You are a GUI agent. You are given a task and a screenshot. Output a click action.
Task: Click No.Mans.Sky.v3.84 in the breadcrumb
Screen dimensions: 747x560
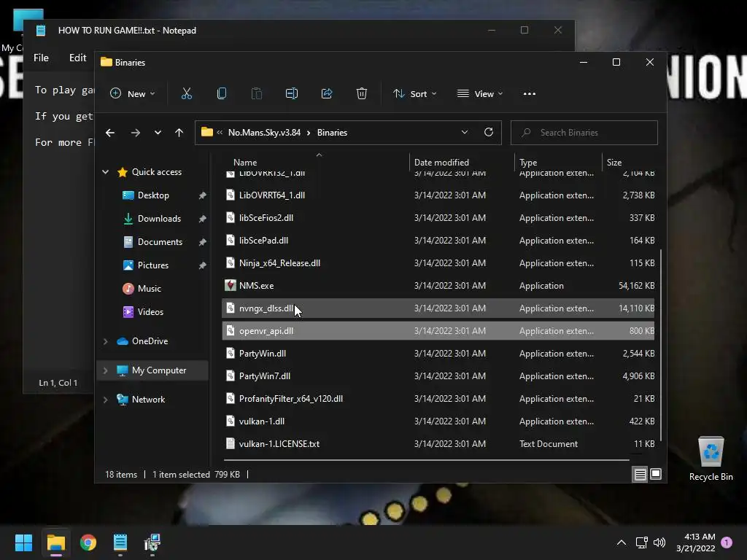coord(264,133)
